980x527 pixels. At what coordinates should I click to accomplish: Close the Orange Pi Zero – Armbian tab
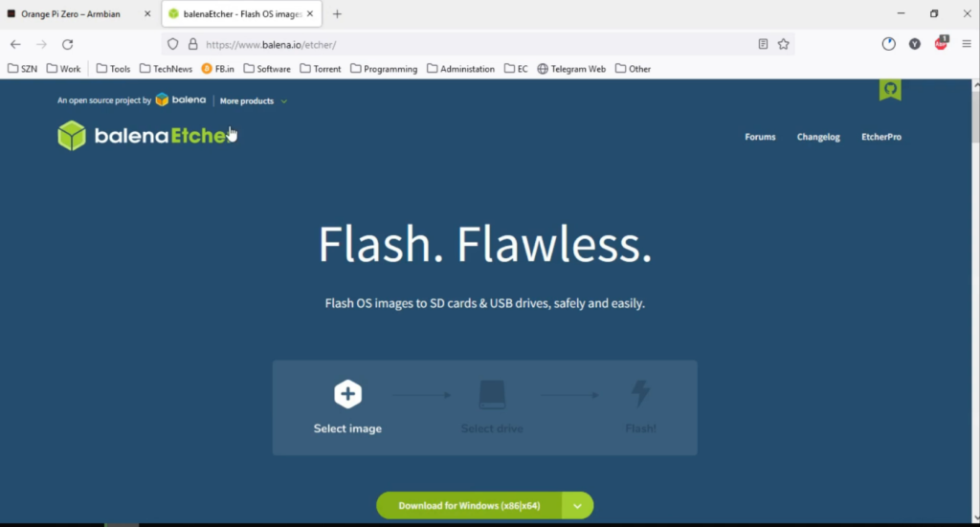click(147, 13)
